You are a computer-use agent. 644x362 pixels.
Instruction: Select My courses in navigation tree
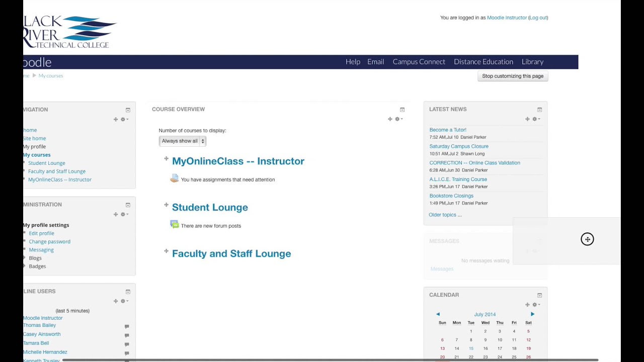point(37,155)
